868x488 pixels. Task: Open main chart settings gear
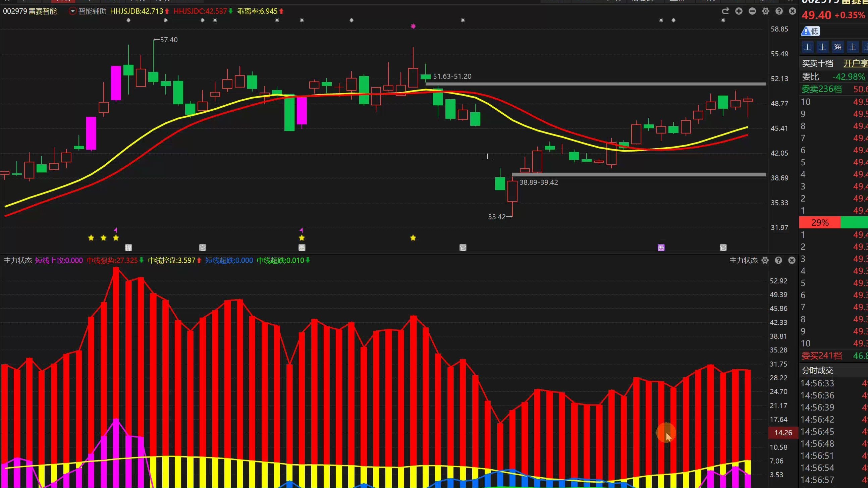pos(766,11)
